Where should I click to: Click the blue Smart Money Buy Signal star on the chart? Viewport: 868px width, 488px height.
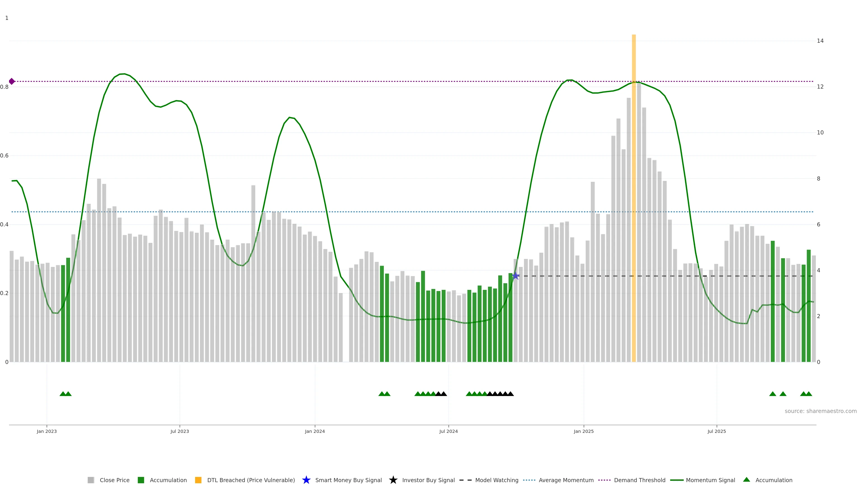(516, 276)
